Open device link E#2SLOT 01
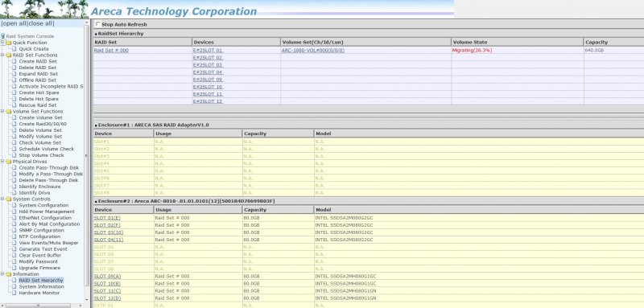Viewport: 644px width, 308px height. [208, 51]
